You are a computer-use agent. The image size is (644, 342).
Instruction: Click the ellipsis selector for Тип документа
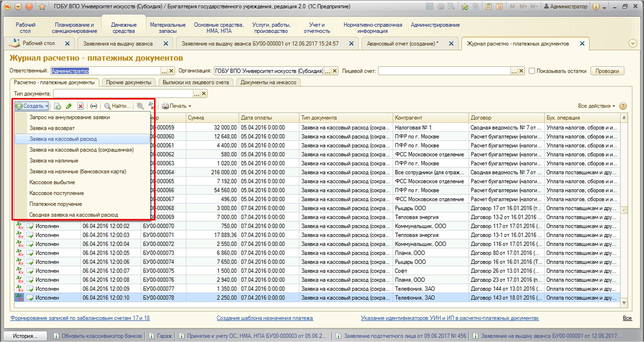(x=197, y=94)
